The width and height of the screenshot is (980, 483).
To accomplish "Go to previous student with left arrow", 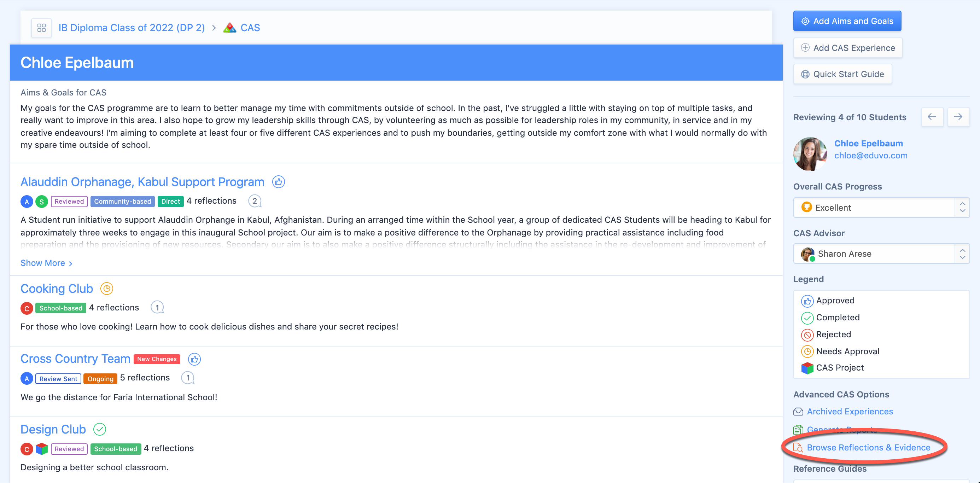I will 932,117.
